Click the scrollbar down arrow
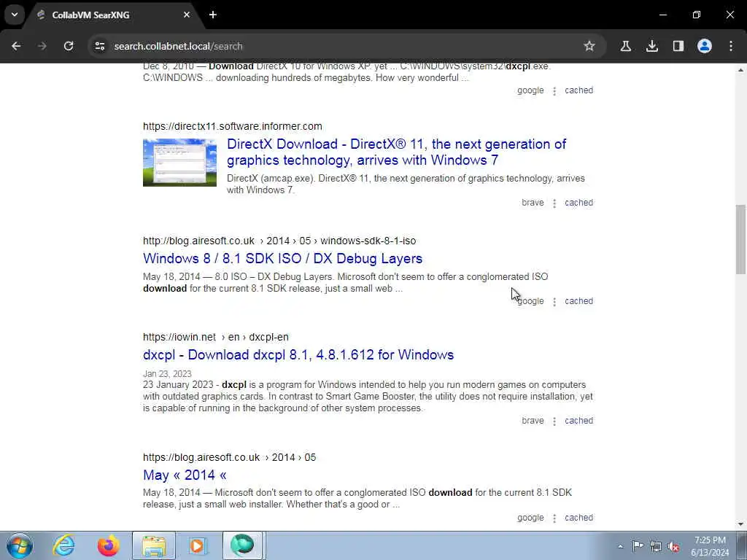Screen dimensions: 747x560 pos(740,524)
